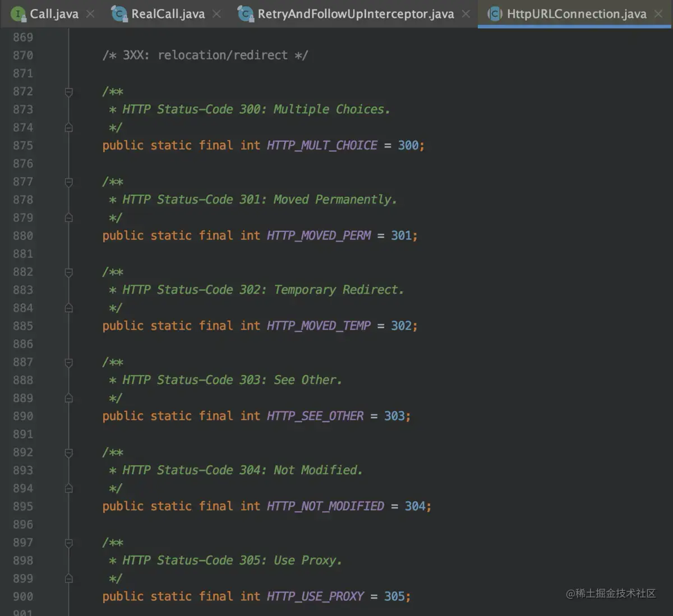Image resolution: width=673 pixels, height=616 pixels.
Task: Collapse the Javadoc fold at line 887
Action: pyautogui.click(x=68, y=362)
